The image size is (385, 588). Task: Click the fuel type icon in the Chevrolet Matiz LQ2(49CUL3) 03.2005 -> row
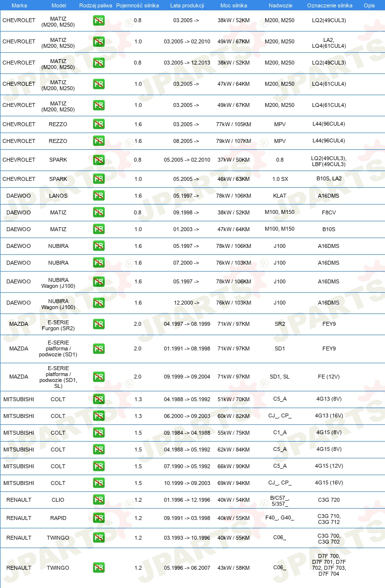[x=99, y=20]
